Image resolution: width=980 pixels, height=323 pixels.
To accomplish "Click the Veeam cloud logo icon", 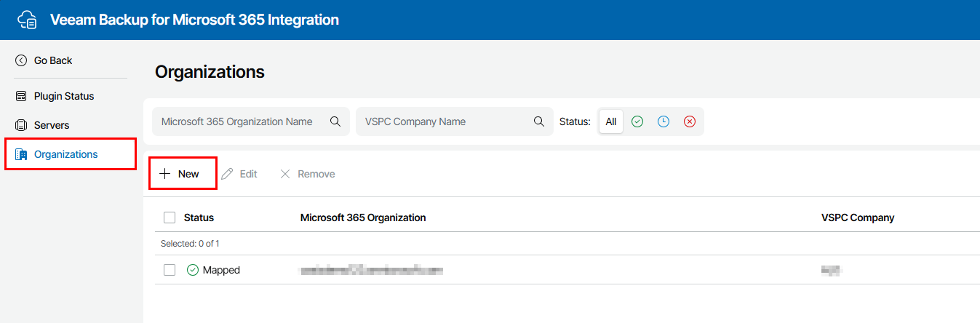I will 27,20.
